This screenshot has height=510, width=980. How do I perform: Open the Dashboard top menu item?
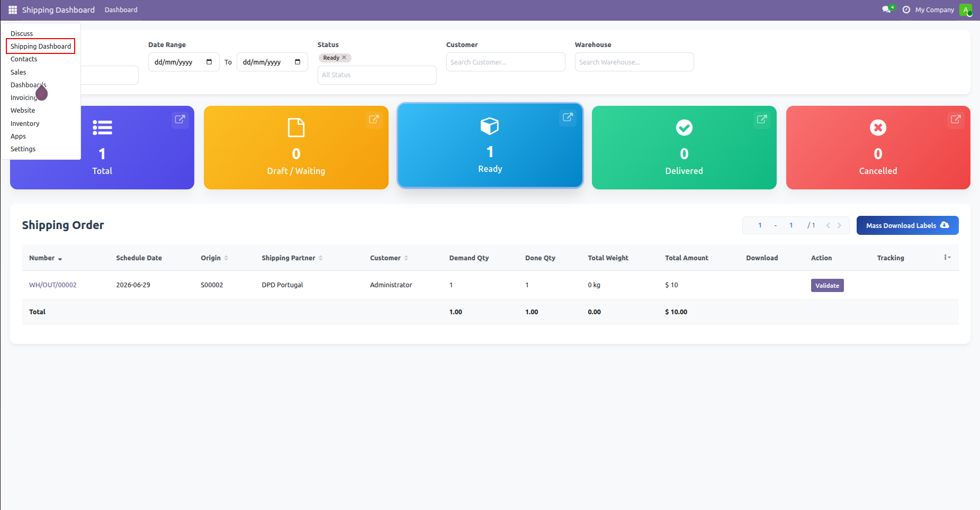point(121,10)
